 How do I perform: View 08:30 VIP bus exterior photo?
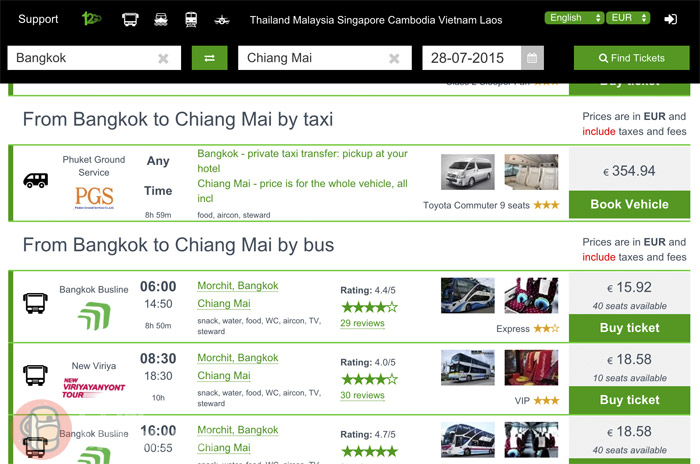[467, 368]
